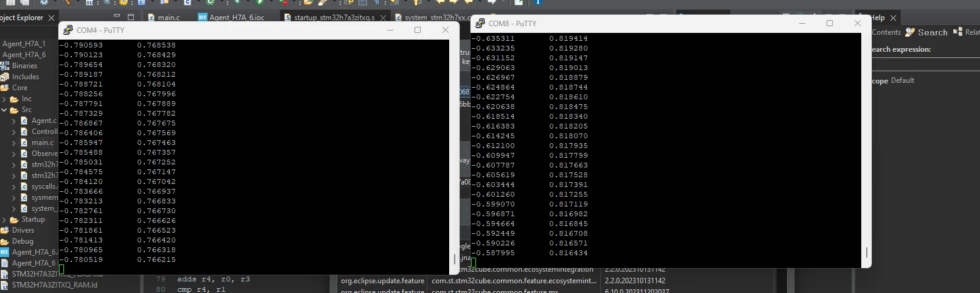This screenshot has height=293, width=980.
Task: Collapse the Src folder
Action: point(4,110)
